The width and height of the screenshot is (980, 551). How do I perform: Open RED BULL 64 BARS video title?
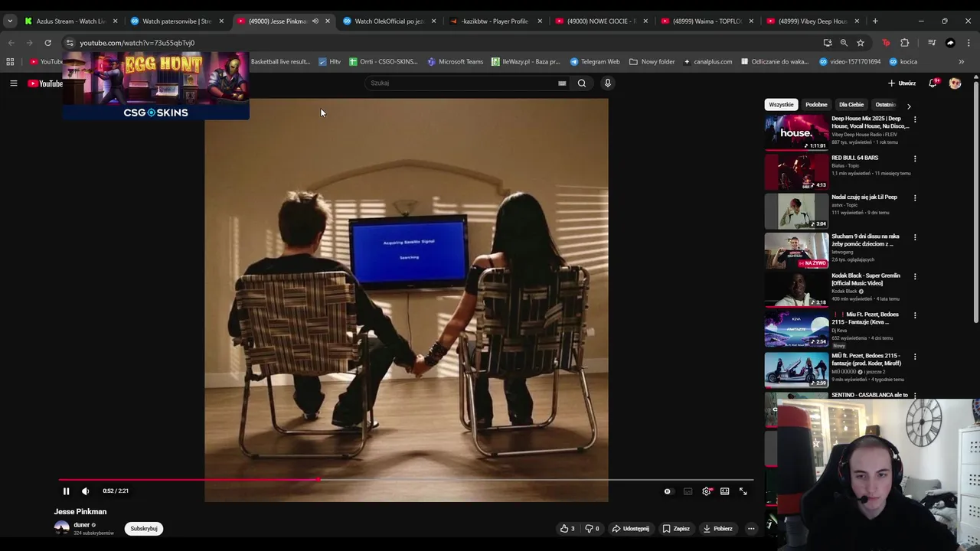[x=855, y=158]
